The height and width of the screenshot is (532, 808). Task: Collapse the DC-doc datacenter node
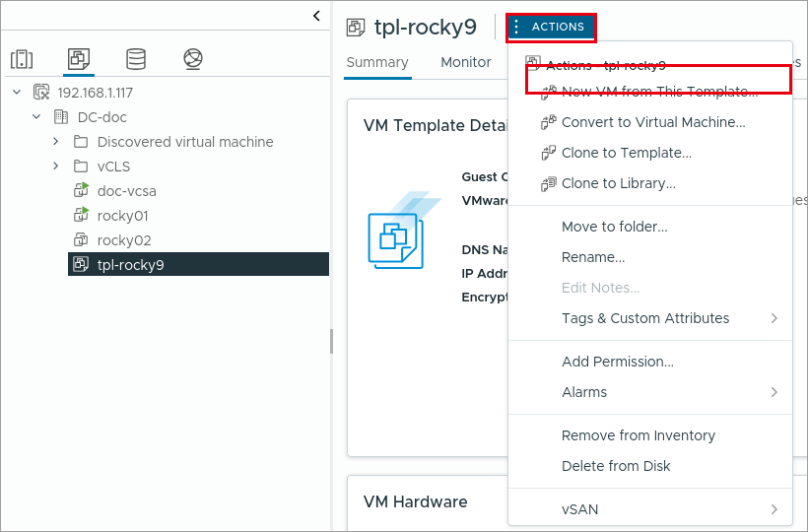(x=36, y=117)
